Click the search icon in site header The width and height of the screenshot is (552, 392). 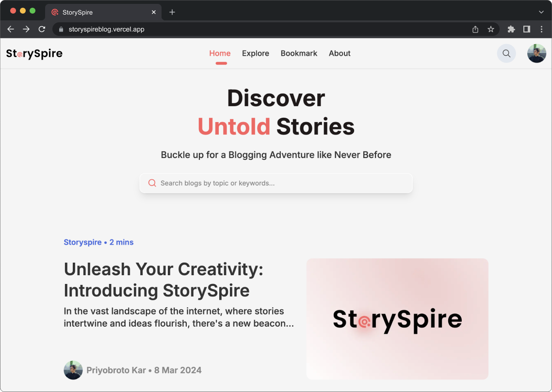pos(506,53)
